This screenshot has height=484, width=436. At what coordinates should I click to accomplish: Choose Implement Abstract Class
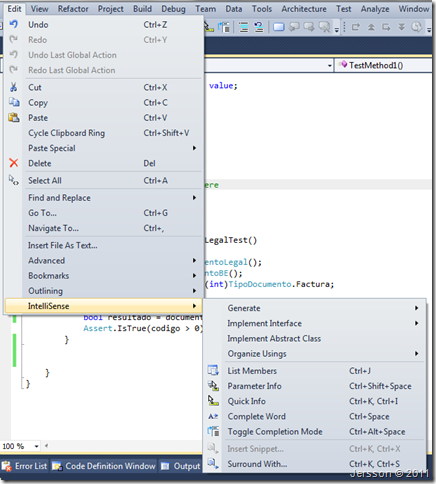[x=314, y=338]
